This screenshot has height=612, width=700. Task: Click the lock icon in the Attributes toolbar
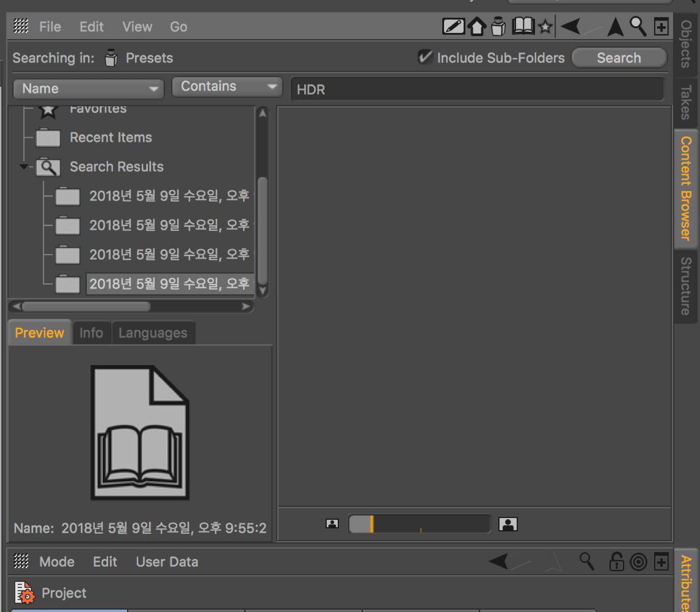616,562
